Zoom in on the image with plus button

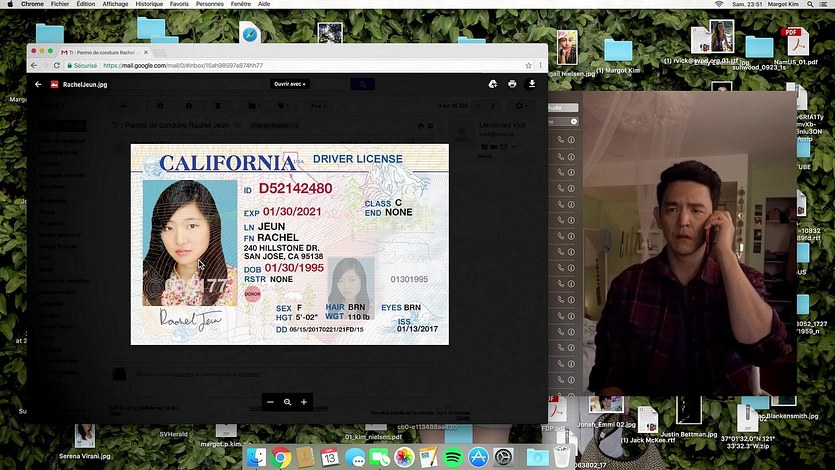tap(304, 401)
